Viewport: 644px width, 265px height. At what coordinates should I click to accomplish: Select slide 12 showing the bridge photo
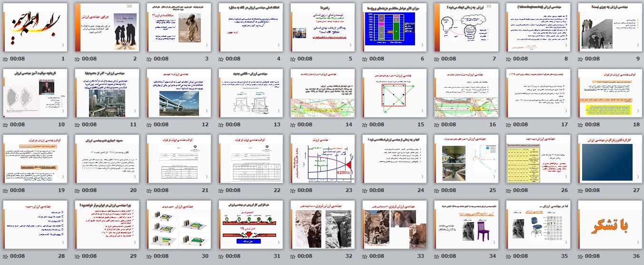(178, 93)
